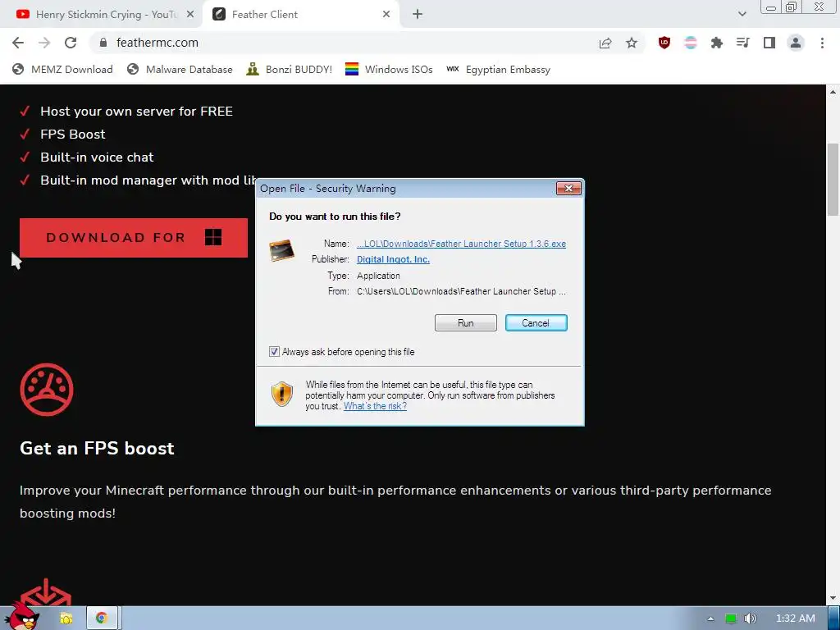Click the Chrome taskbar icon
The width and height of the screenshot is (840, 630).
pos(102,619)
